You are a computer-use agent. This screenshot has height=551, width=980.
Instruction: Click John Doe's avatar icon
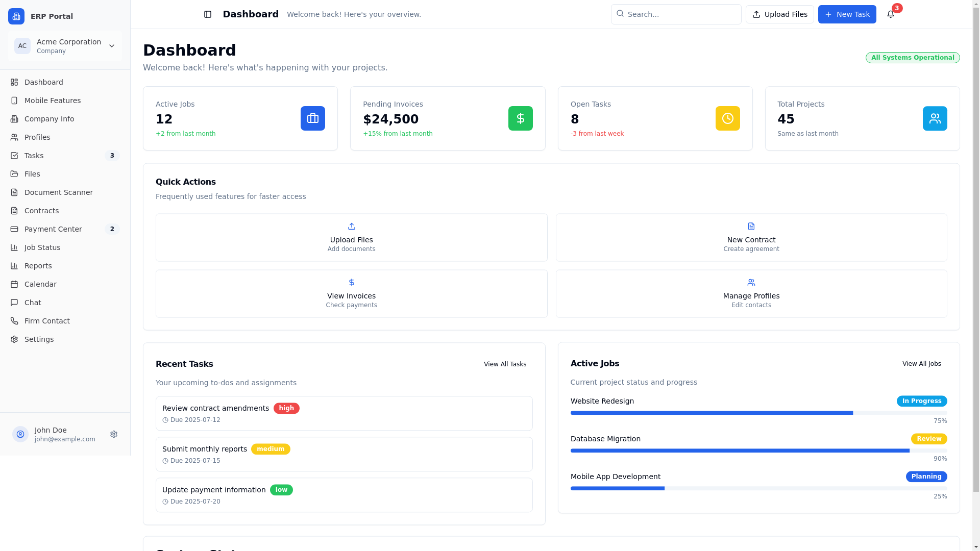[x=20, y=434]
